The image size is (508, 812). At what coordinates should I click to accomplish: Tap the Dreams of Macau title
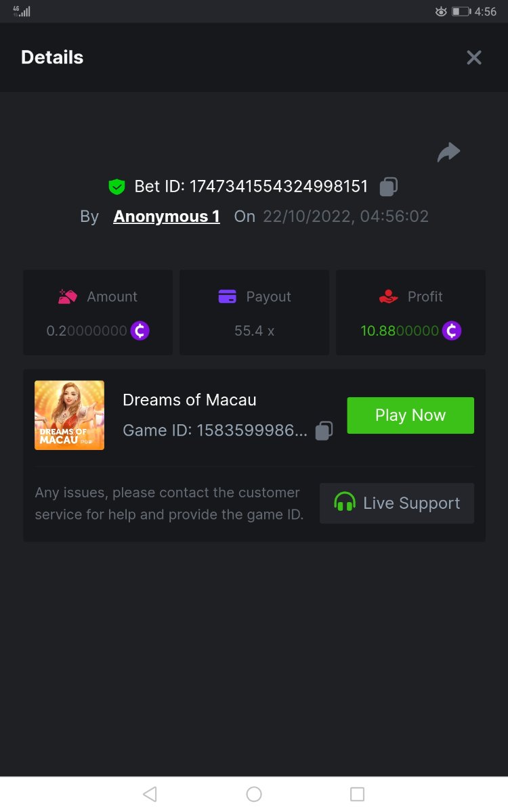tap(190, 400)
